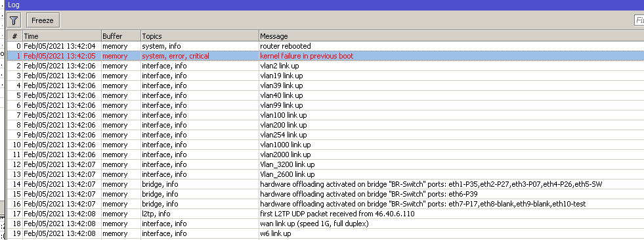Select the 'router rebooted' log entry
This screenshot has height=240, width=644.
(326, 46)
